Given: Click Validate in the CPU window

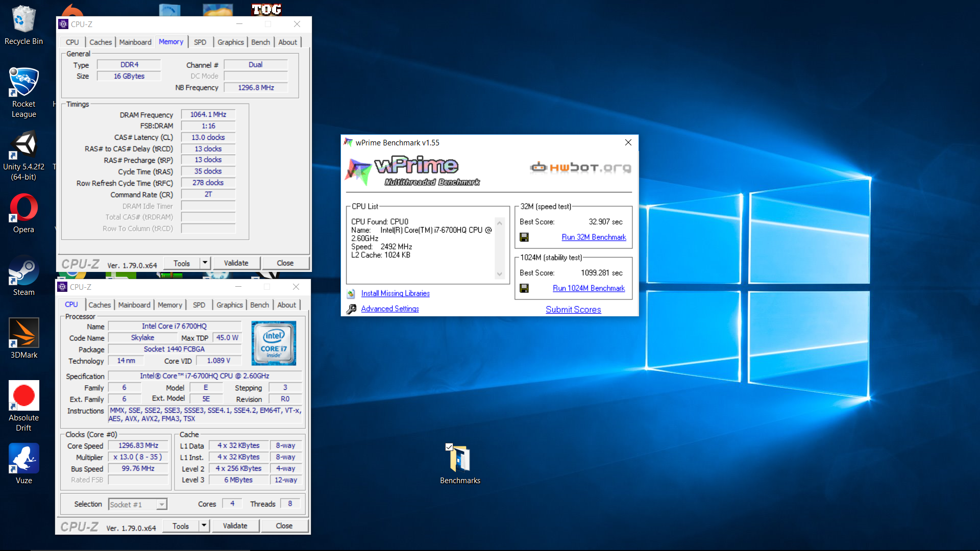Looking at the screenshot, I should coord(235,526).
